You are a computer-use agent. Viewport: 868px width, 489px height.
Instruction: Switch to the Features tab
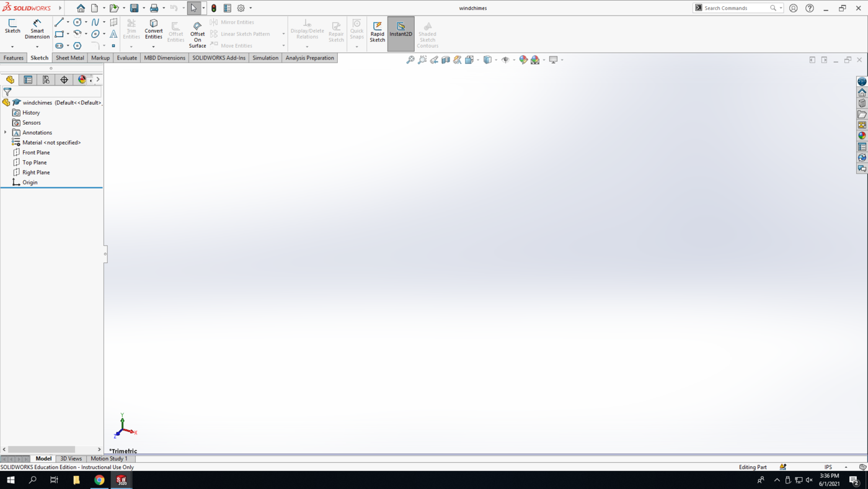(13, 58)
